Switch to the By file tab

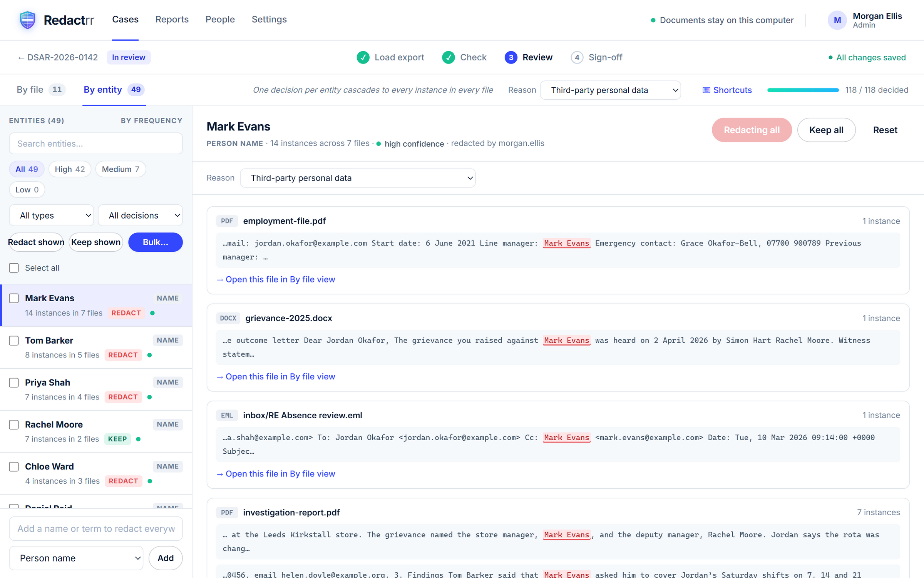pos(41,90)
